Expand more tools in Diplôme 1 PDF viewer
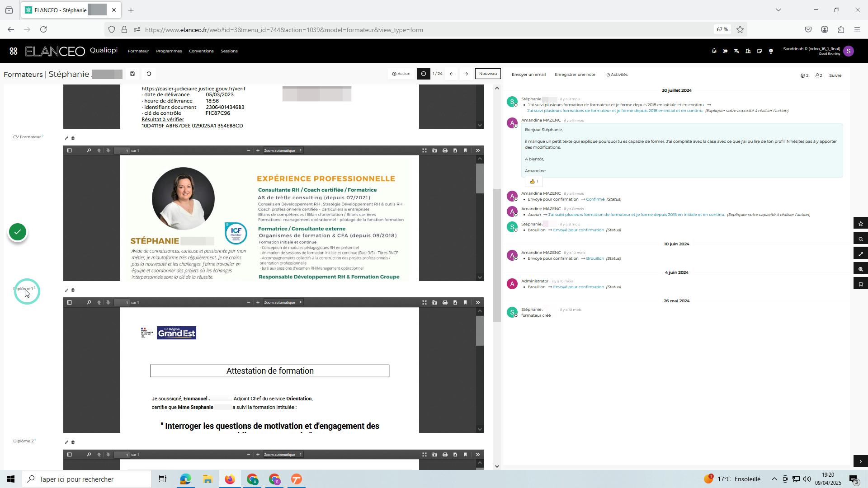 [478, 303]
